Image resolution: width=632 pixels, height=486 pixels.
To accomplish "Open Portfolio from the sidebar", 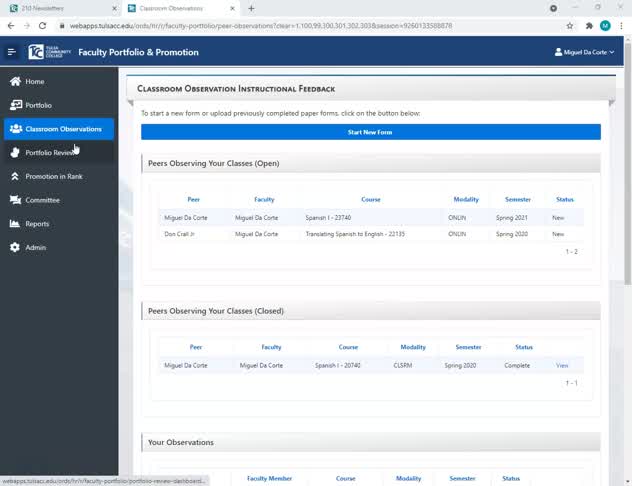I will [x=38, y=105].
